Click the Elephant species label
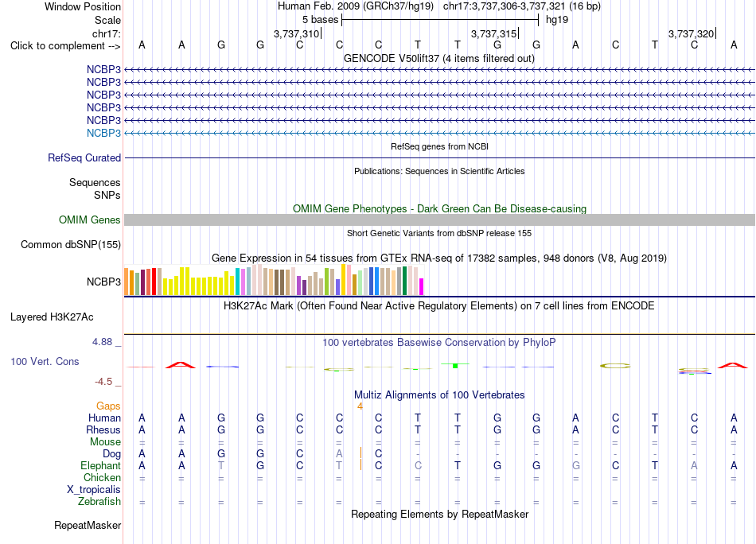 click(100, 465)
